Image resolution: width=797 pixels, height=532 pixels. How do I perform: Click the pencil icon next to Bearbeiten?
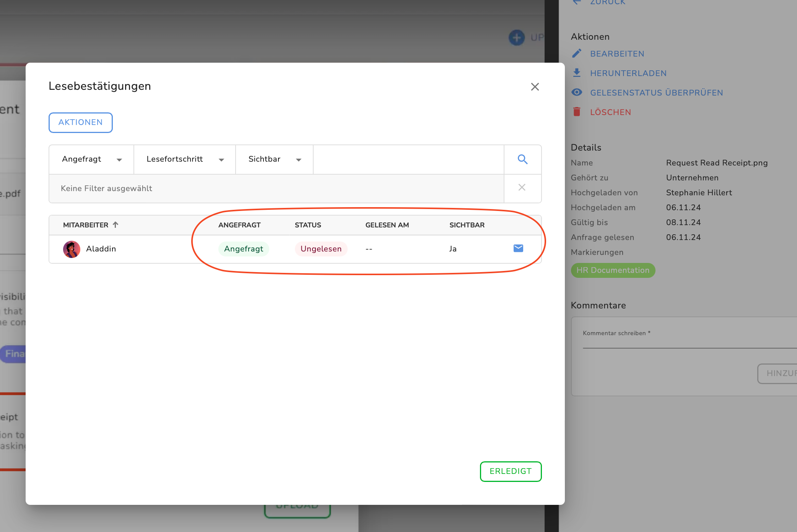click(577, 54)
